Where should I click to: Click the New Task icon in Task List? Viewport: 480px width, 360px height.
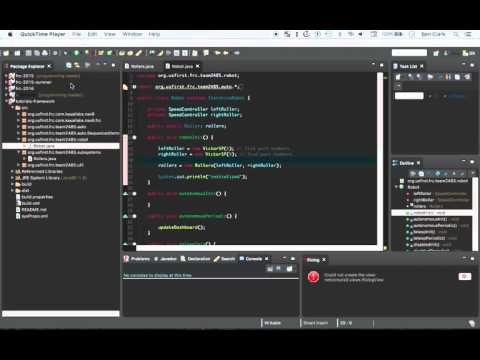click(398, 77)
